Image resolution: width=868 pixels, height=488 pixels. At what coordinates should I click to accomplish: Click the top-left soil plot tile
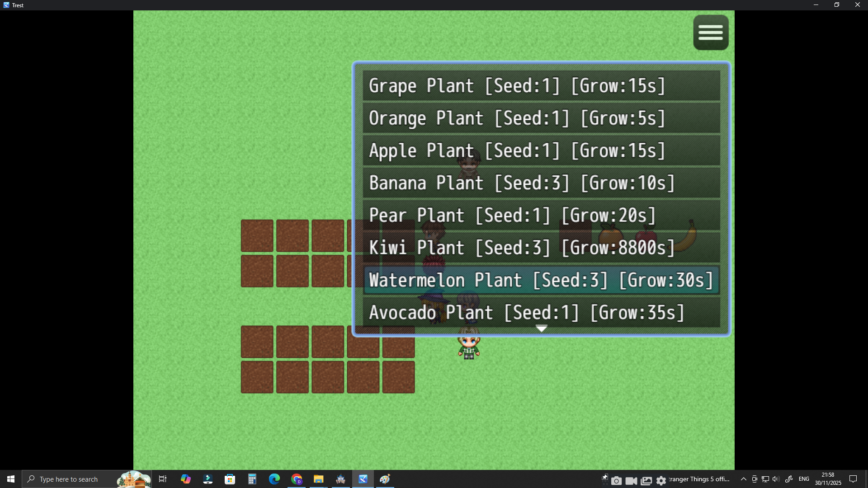pos(257,235)
